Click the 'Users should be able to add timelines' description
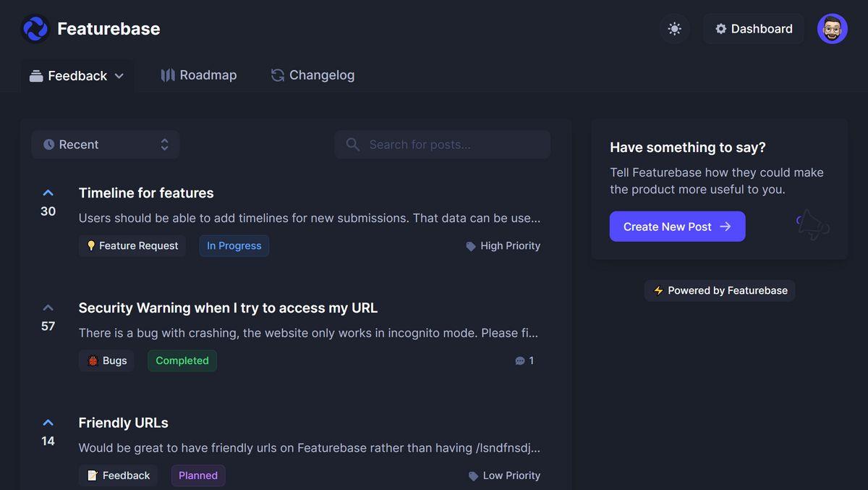Screen dimensions: 868x490 tap(310, 218)
